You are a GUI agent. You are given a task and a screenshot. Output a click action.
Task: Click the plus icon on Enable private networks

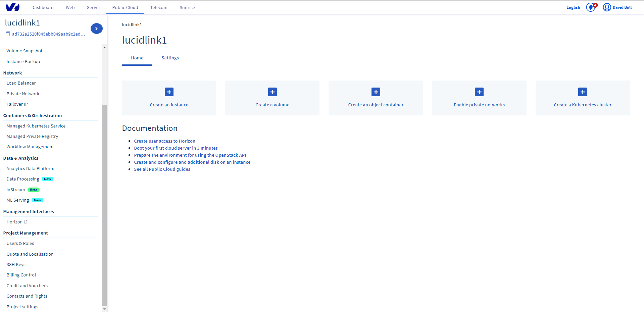pos(479,92)
